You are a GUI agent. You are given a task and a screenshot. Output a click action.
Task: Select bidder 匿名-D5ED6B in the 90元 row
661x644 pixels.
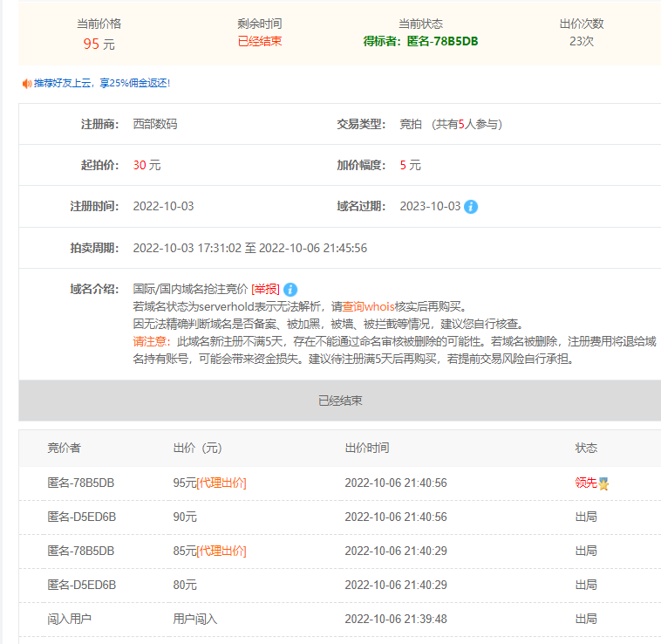(x=81, y=517)
